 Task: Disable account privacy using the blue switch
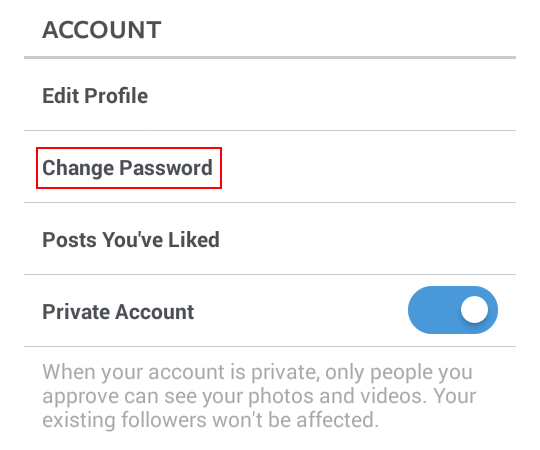453,310
